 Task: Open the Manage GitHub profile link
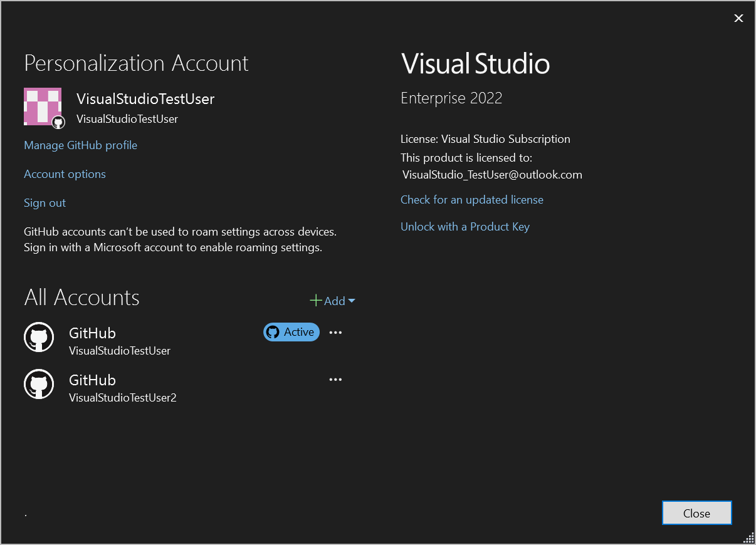tap(80, 145)
